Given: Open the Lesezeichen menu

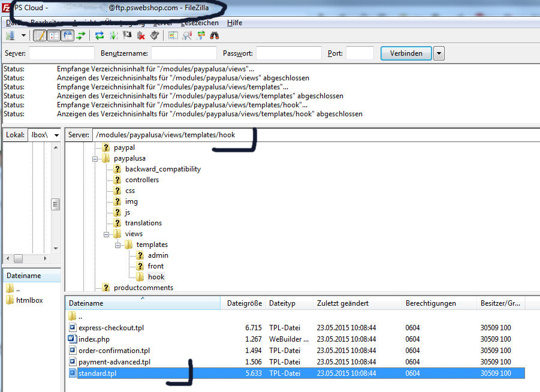Looking at the screenshot, I should [x=200, y=23].
